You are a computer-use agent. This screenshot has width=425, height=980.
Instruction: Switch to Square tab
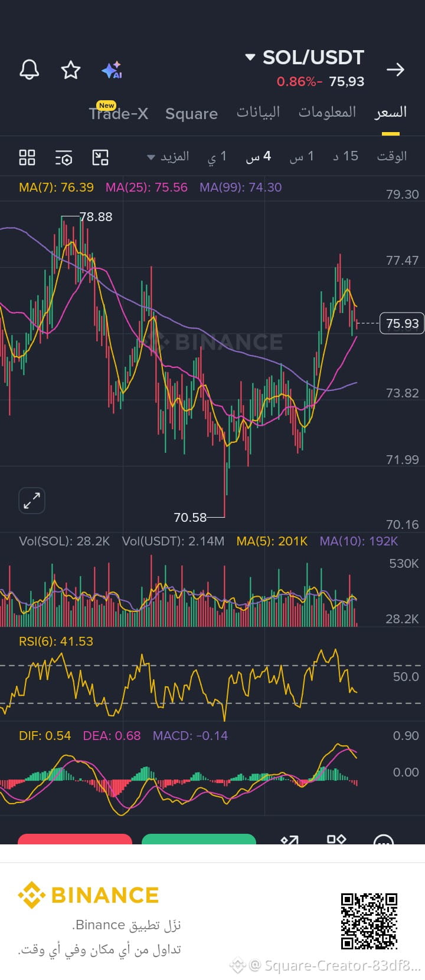(x=191, y=114)
